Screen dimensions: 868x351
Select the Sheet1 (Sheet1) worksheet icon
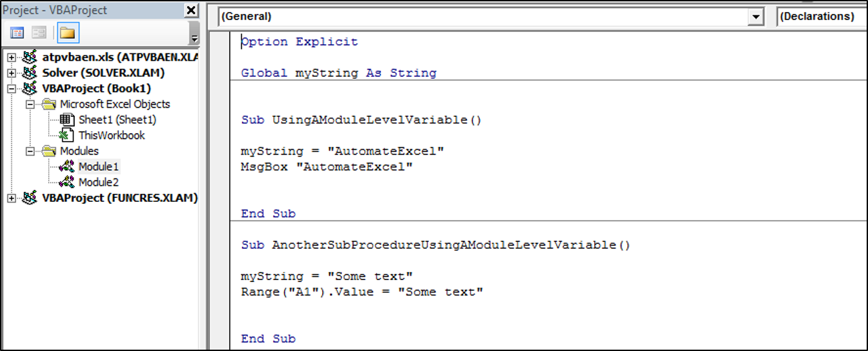[67, 120]
